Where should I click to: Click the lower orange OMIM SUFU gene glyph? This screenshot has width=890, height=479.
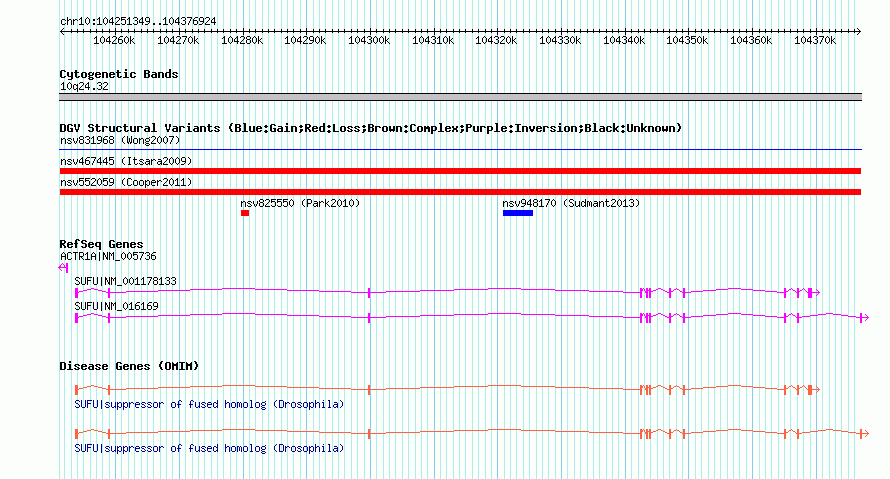472,434
